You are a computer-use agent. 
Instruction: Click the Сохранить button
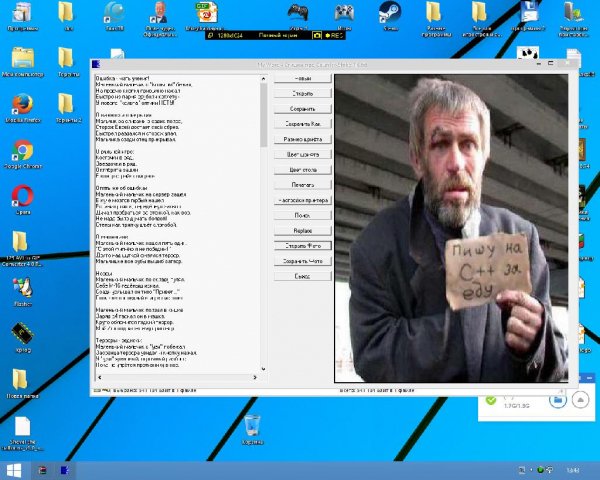click(303, 109)
